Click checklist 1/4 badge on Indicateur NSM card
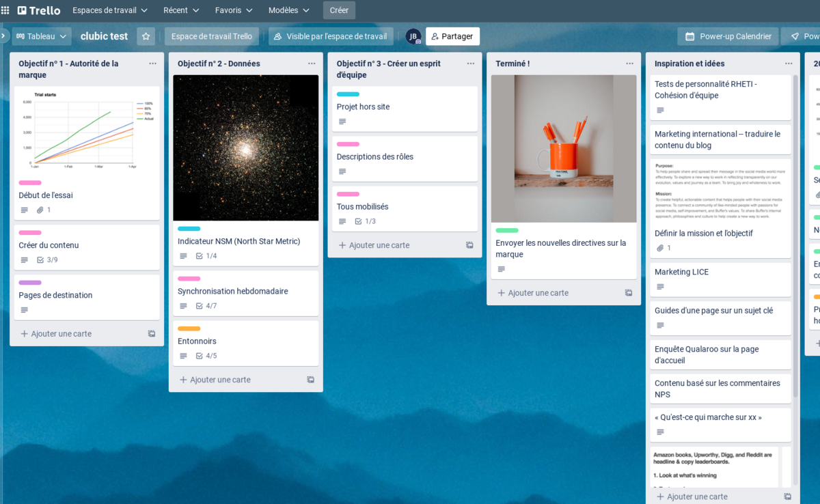 (x=206, y=256)
